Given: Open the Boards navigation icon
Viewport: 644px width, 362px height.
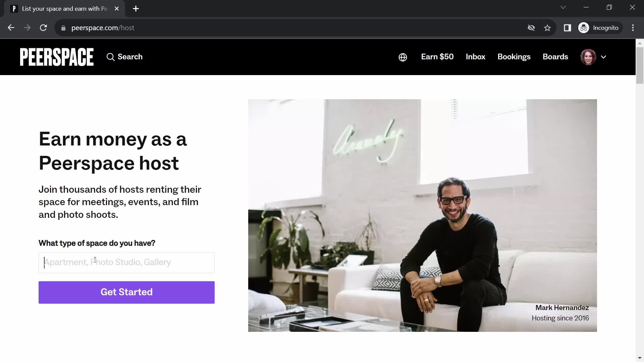Looking at the screenshot, I should coord(555,57).
